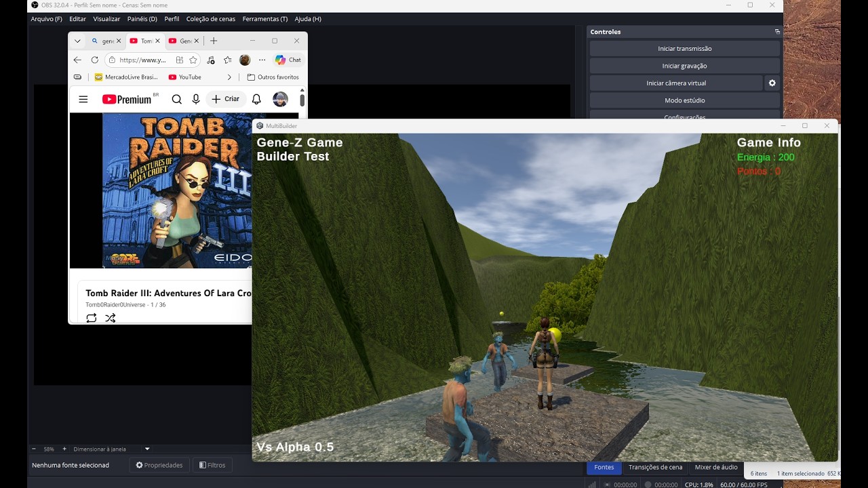Image resolution: width=868 pixels, height=488 pixels.
Task: Click Tomb0Raider0Universe playlist channel link
Action: [116, 305]
